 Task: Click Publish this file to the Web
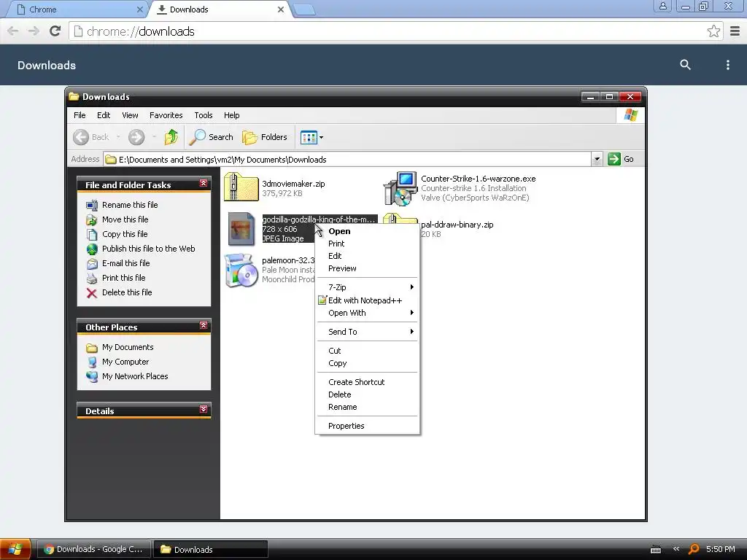tap(148, 249)
